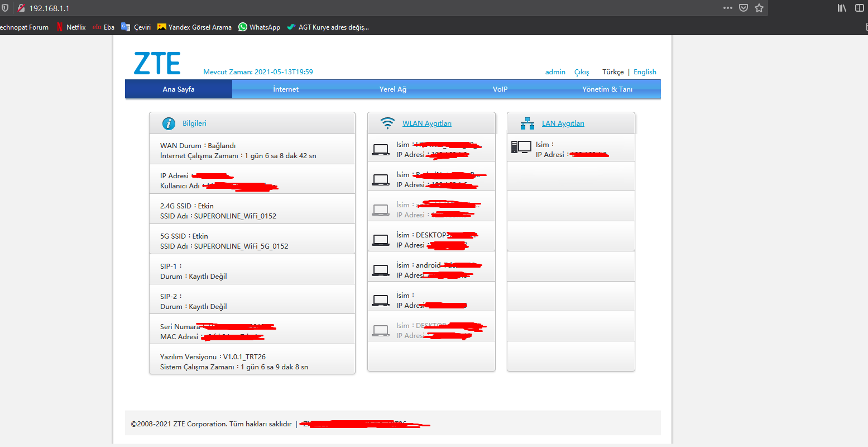Click the insecure connection lock icon
This screenshot has width=868, height=447.
(x=21, y=8)
